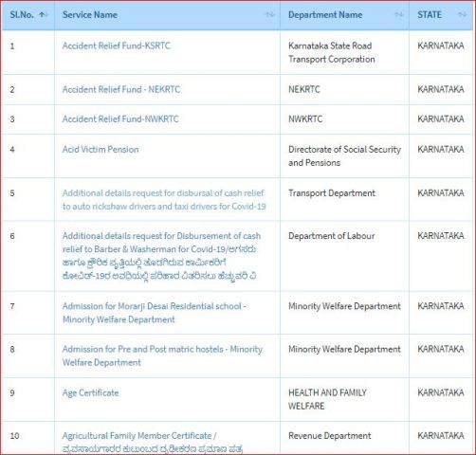Sort by Service Name arrows icon
The image size is (476, 455).
(270, 14)
